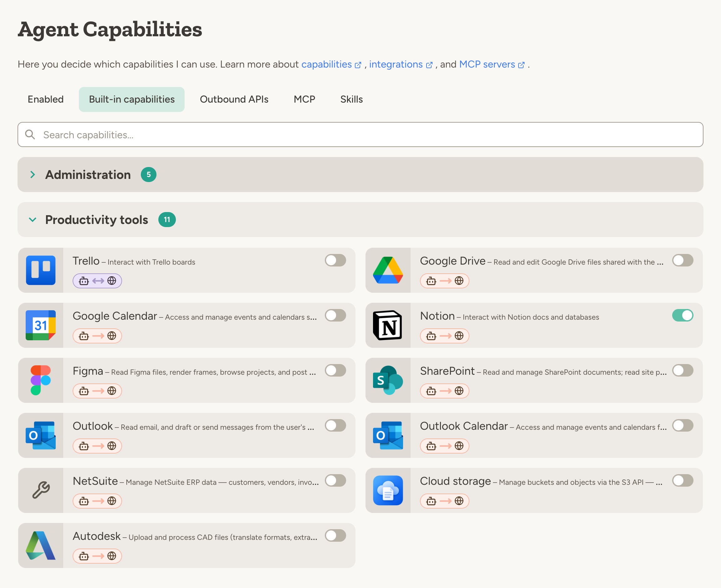Screen dimensions: 721x588
Task: Open the capabilities documentation link
Action: [x=331, y=64]
